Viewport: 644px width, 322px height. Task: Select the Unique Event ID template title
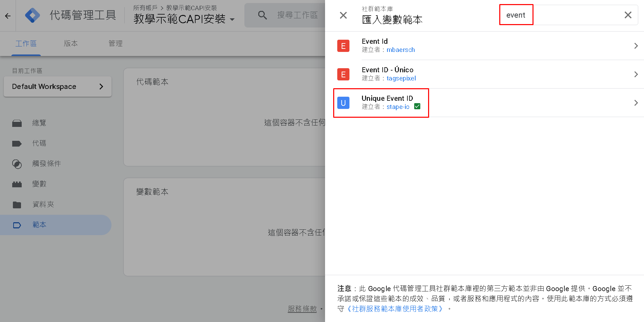387,98
